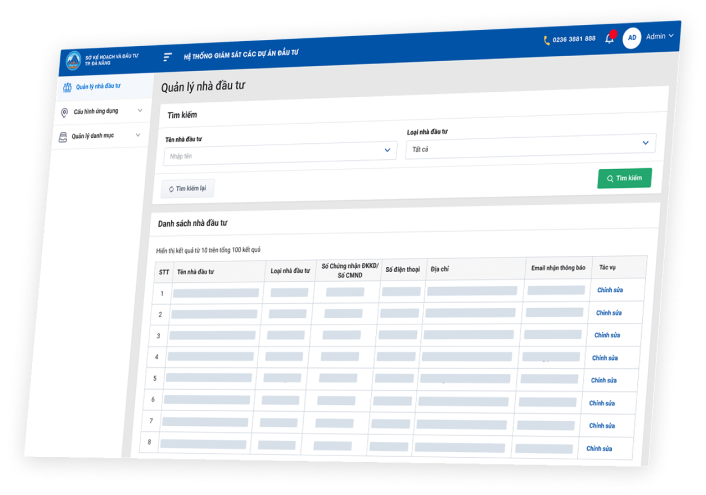This screenshot has height=495, width=706.
Task: Click Chỉnh sửa link in row 5
Action: [x=604, y=380]
